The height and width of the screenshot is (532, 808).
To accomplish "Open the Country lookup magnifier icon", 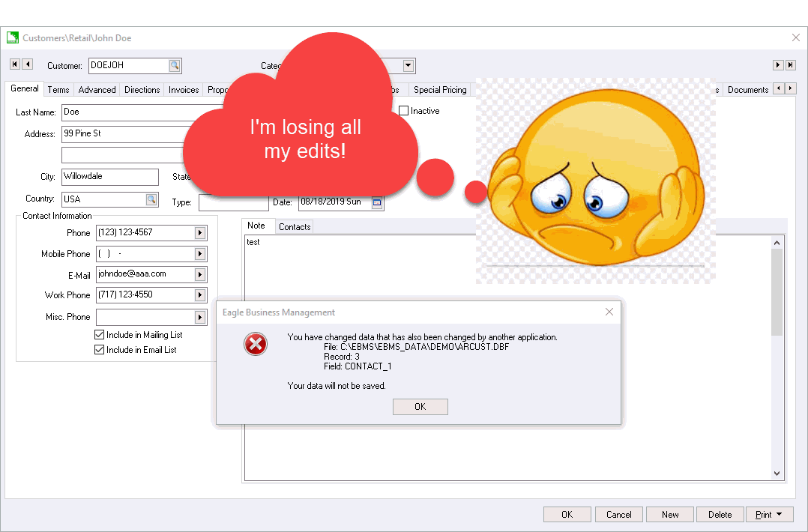I will click(151, 199).
